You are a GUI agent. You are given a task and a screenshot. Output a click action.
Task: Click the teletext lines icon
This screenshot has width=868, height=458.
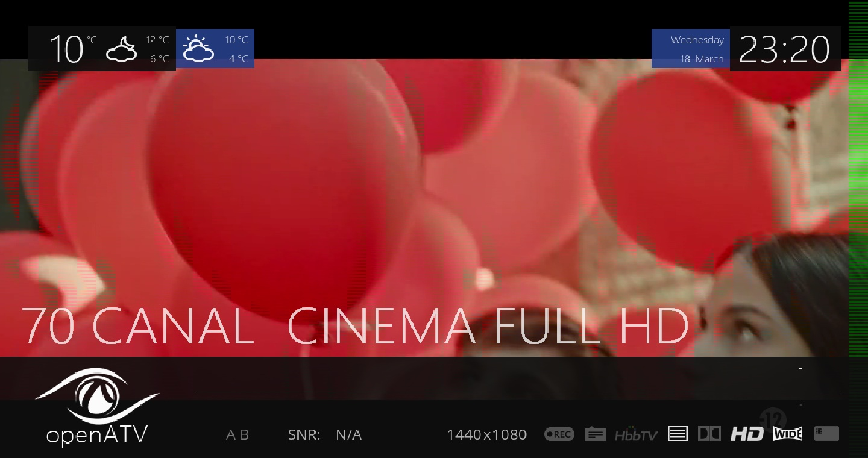click(678, 434)
